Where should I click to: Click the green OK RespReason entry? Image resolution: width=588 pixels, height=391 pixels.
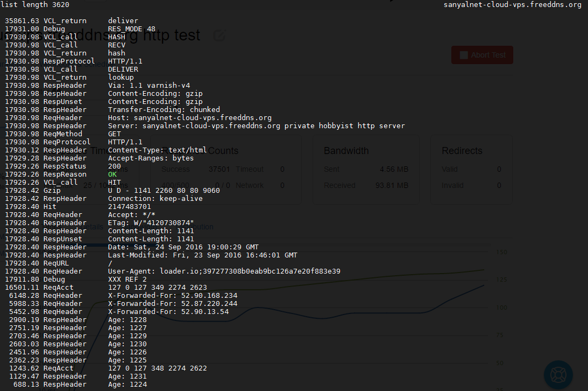tap(114, 174)
